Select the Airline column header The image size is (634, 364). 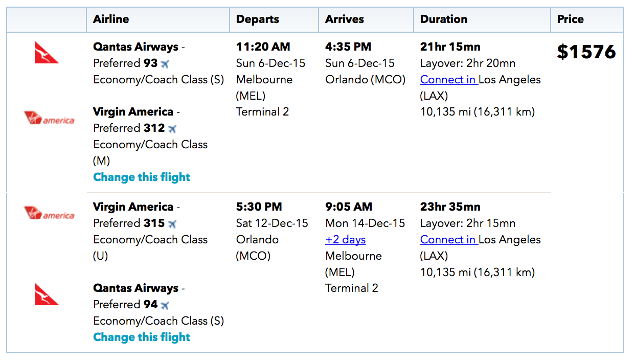111,19
